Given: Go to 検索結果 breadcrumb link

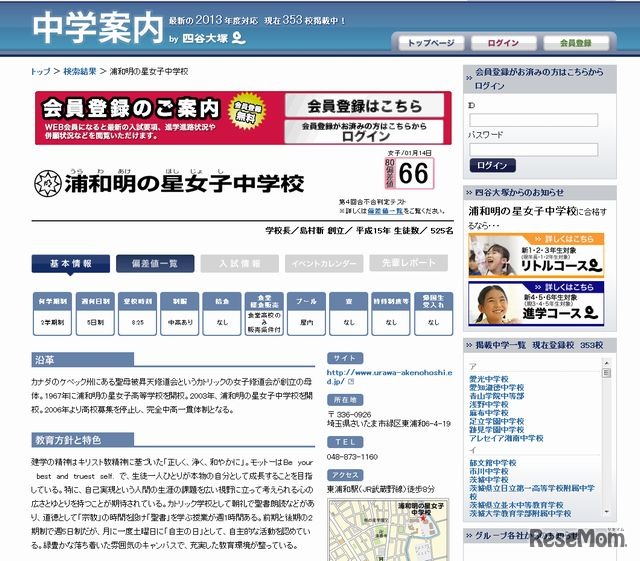Looking at the screenshot, I should [80, 71].
